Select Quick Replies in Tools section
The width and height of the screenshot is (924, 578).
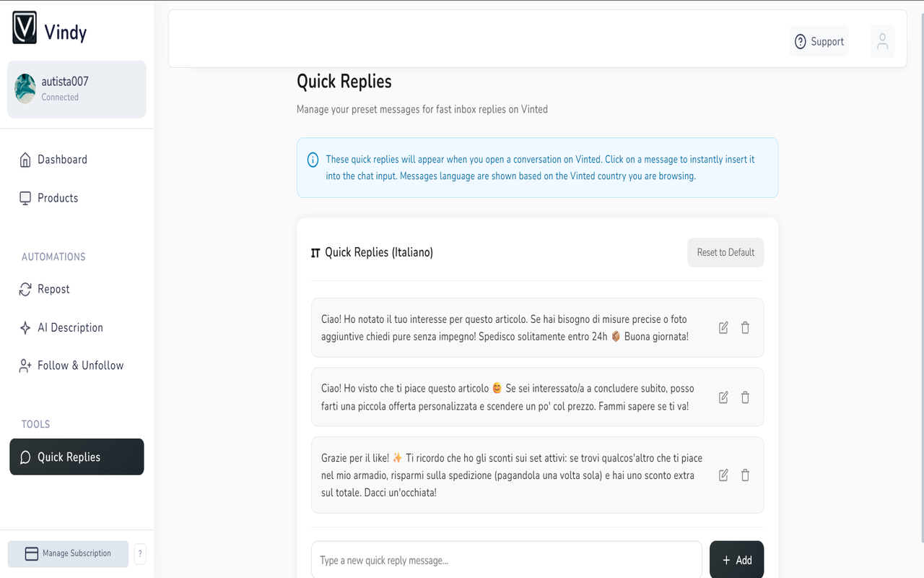tap(77, 457)
